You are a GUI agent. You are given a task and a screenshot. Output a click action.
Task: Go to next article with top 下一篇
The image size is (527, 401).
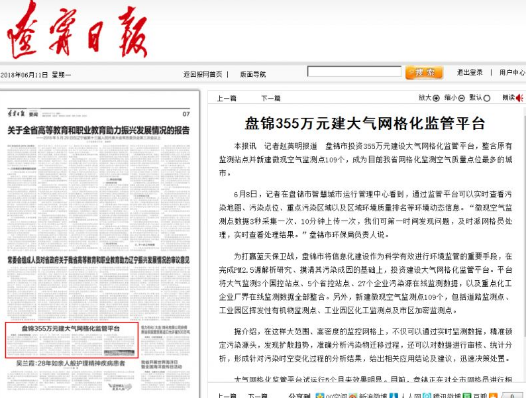click(x=271, y=98)
